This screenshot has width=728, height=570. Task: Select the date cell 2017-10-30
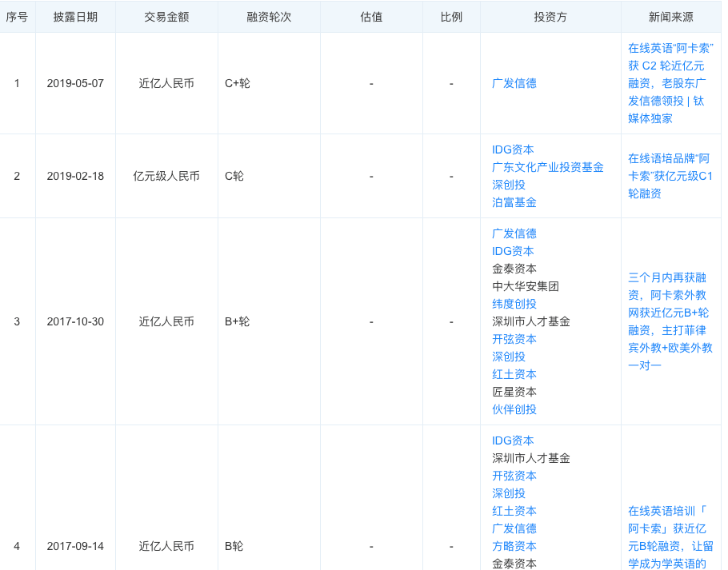tap(75, 322)
